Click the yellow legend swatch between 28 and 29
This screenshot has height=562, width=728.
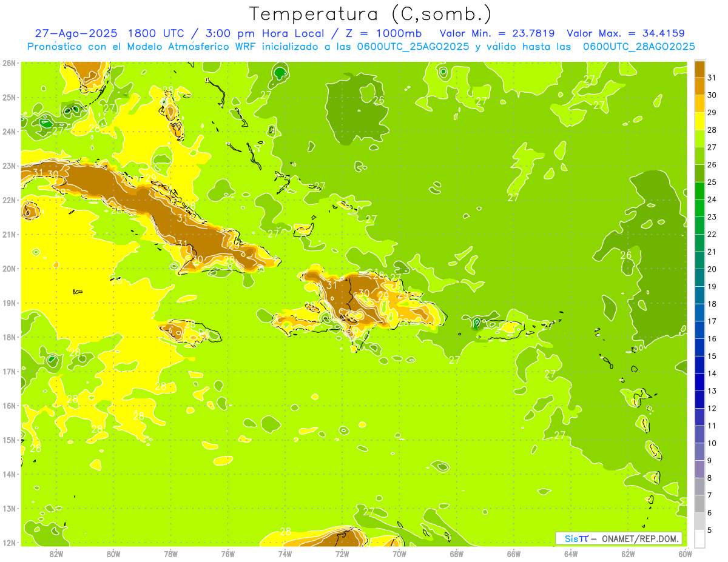(699, 121)
